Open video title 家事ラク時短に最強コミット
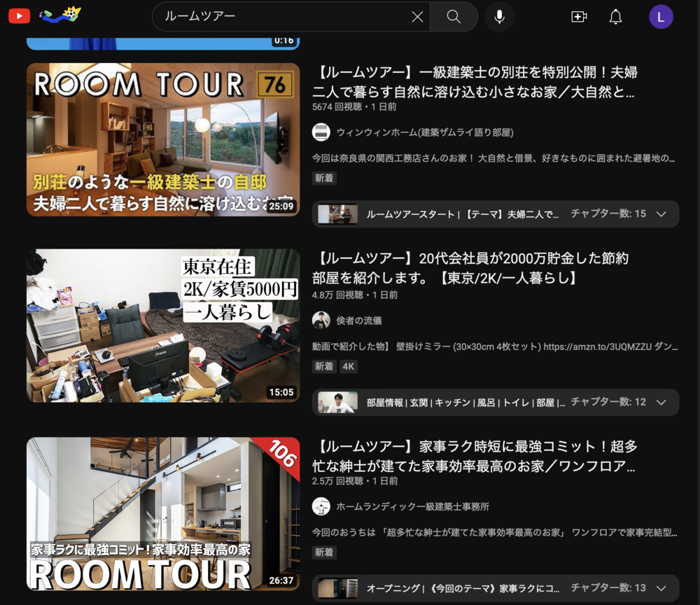The height and width of the screenshot is (605, 700). coord(475,456)
